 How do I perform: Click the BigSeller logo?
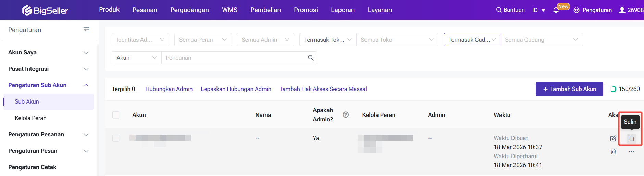click(x=45, y=10)
